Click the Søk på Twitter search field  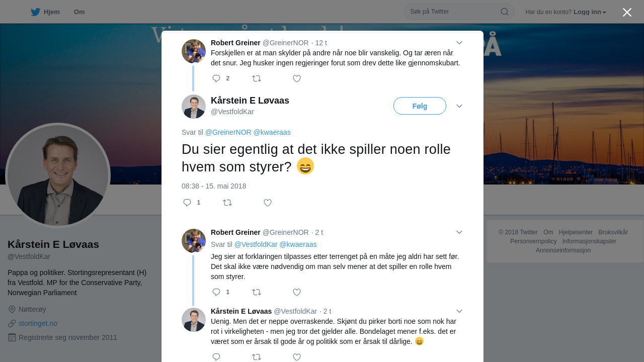tap(453, 12)
